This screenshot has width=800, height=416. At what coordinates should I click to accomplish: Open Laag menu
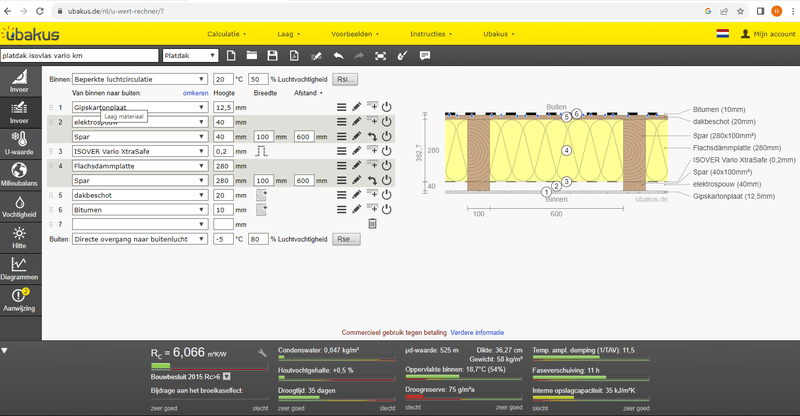289,34
